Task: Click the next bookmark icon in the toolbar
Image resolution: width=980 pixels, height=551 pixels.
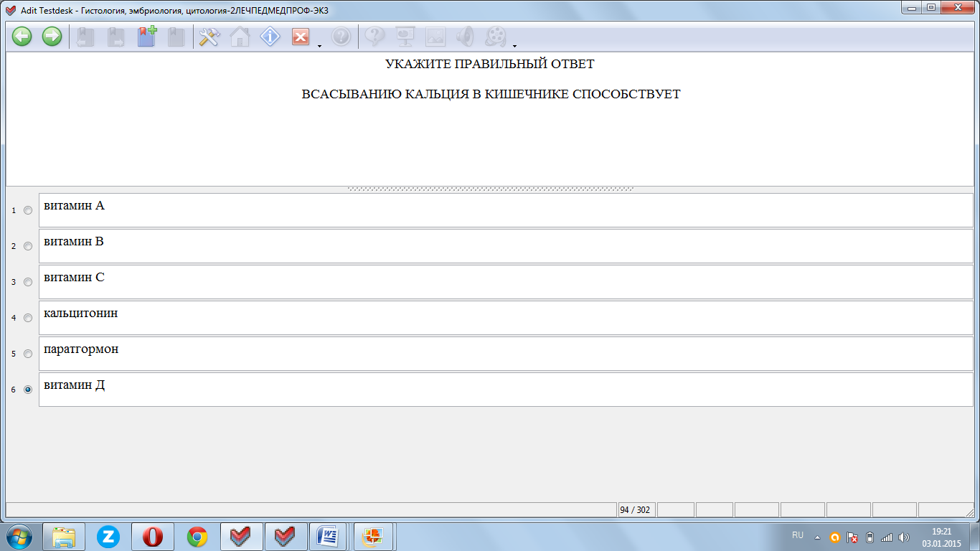Action: (116, 37)
